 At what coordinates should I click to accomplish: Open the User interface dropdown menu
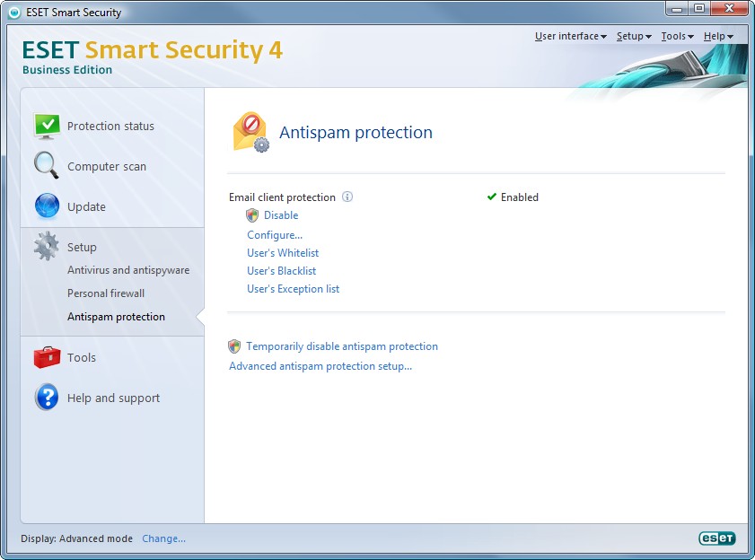(571, 36)
